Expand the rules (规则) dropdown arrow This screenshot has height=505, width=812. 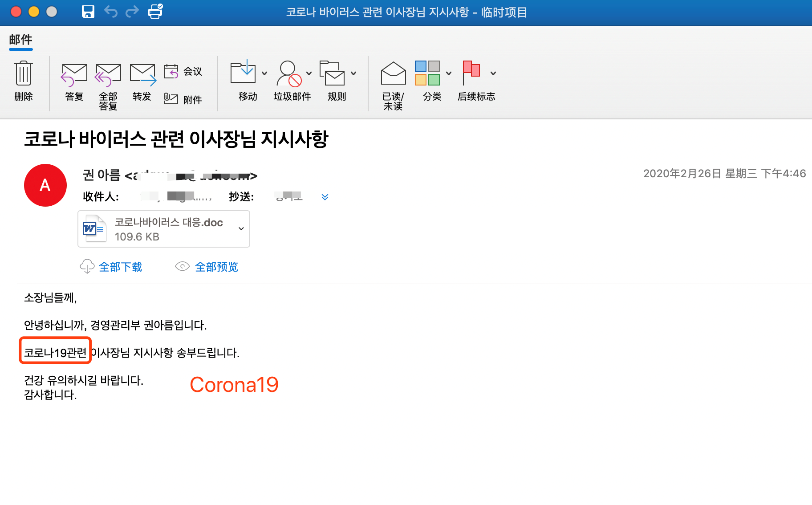[x=353, y=73]
